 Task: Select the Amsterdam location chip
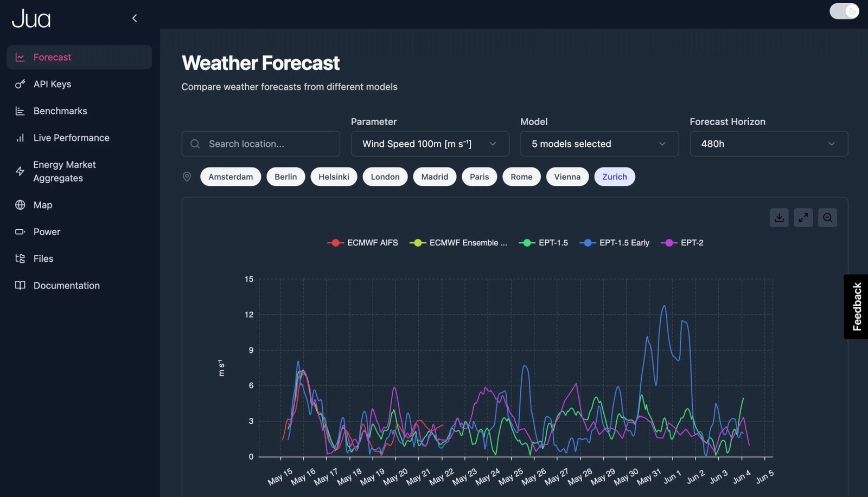click(231, 177)
